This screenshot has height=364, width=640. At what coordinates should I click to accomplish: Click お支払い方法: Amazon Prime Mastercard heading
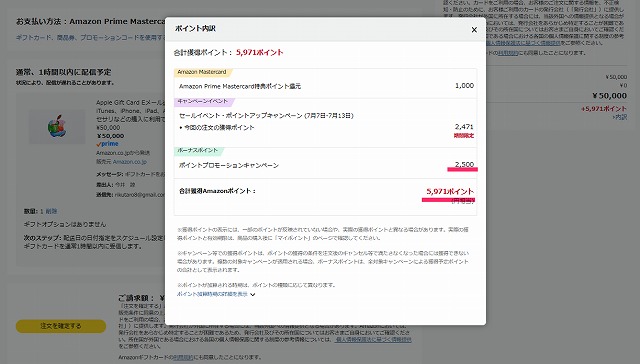[x=90, y=21]
